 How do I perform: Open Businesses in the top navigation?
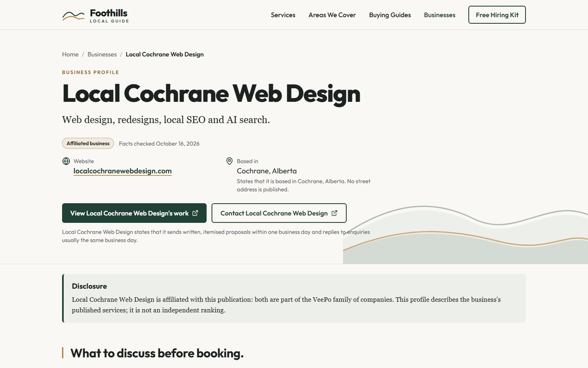click(x=439, y=15)
